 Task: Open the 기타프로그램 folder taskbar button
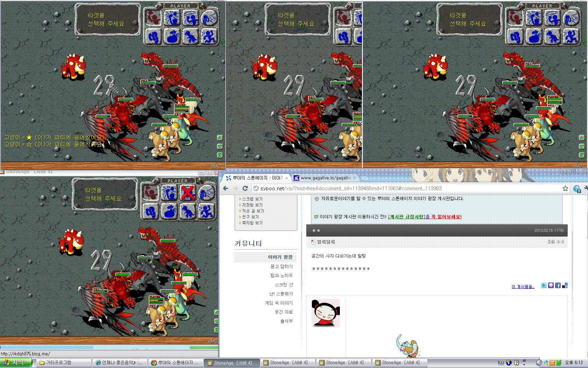point(64,363)
